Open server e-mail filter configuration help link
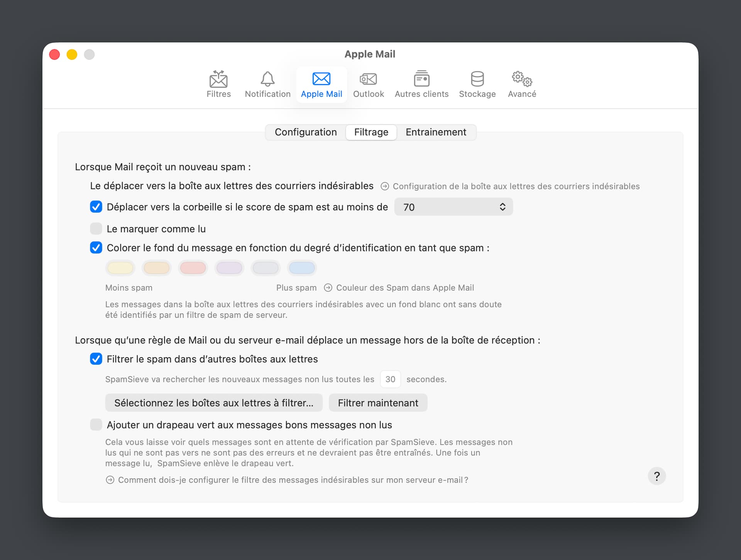The width and height of the screenshot is (741, 560). [293, 480]
